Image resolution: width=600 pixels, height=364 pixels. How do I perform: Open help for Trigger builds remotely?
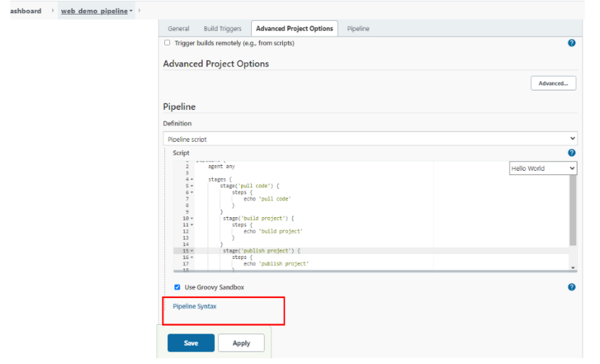click(x=572, y=43)
